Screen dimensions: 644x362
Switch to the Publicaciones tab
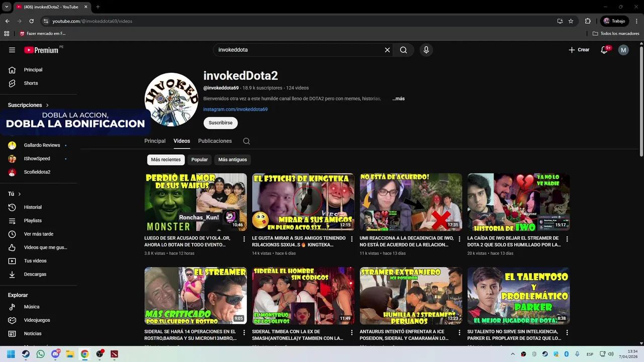(x=215, y=141)
